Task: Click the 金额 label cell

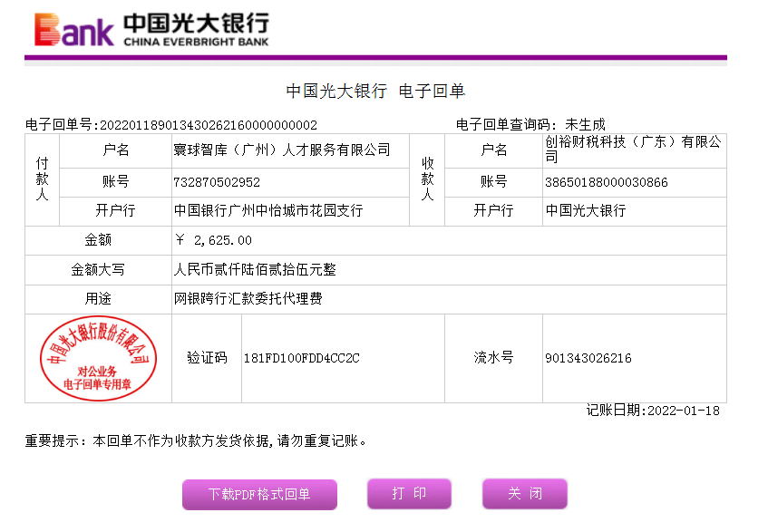Action: pyautogui.click(x=98, y=240)
